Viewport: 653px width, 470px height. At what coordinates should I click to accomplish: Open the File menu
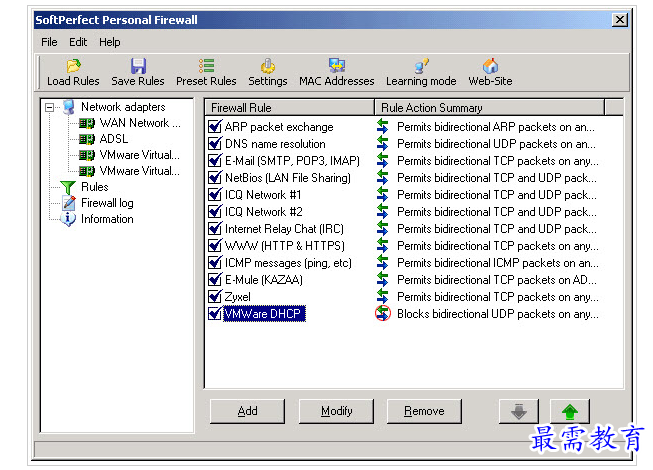coord(49,42)
